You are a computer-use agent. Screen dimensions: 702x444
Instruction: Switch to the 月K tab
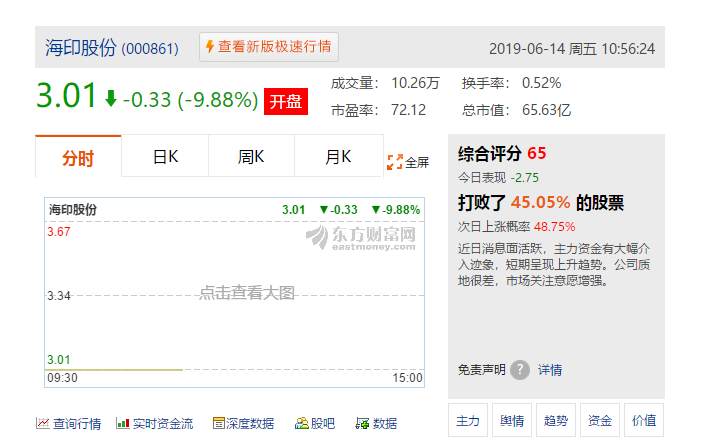pos(338,157)
